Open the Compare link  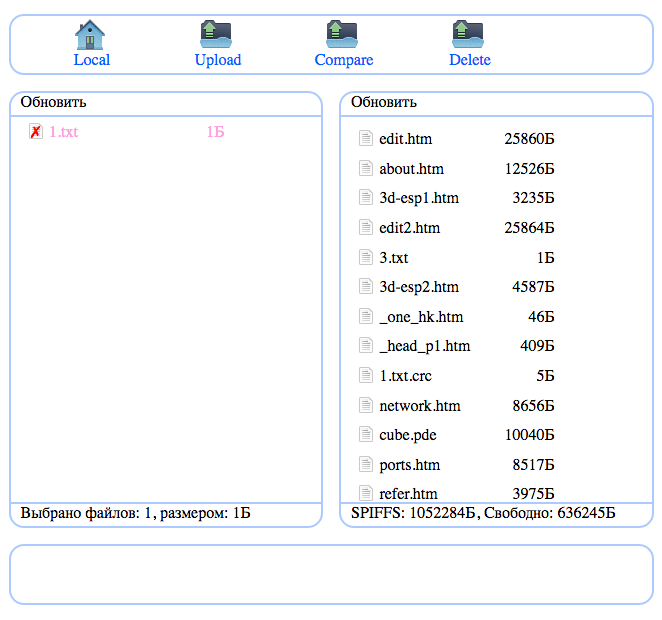tap(344, 60)
